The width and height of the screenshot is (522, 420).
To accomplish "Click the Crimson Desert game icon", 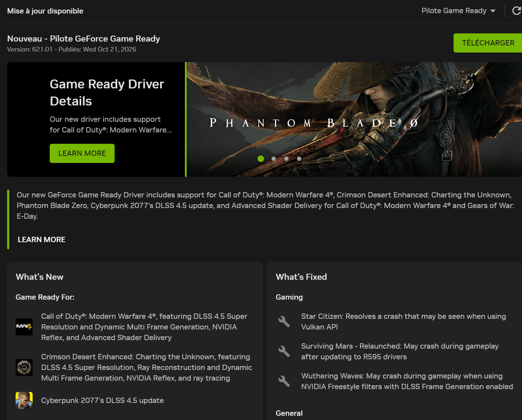I will coord(24,367).
